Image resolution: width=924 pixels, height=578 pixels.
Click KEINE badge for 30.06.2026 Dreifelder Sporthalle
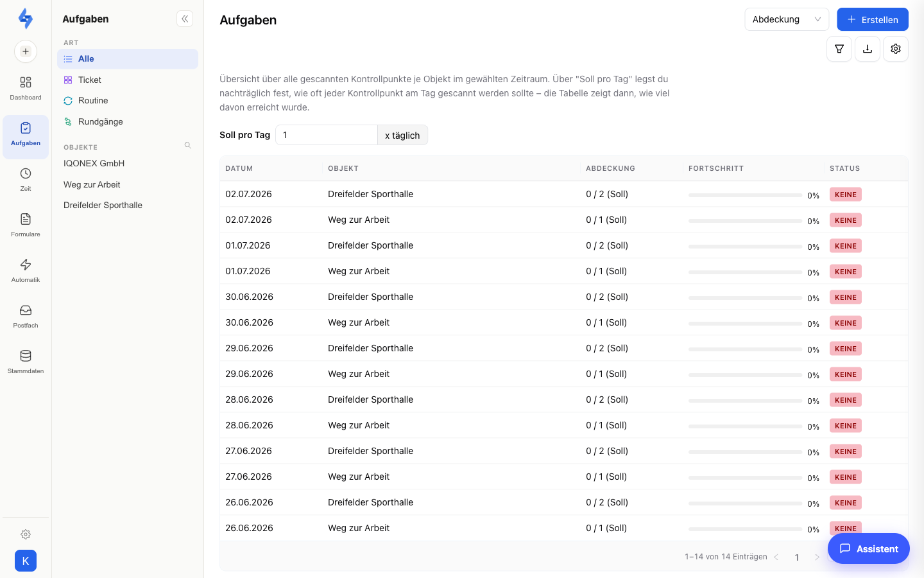click(846, 297)
